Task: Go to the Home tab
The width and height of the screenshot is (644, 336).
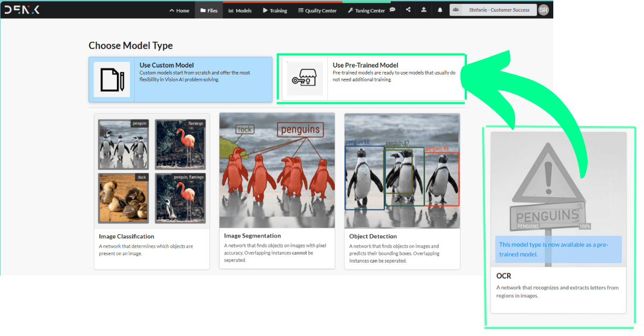Action: tap(179, 10)
